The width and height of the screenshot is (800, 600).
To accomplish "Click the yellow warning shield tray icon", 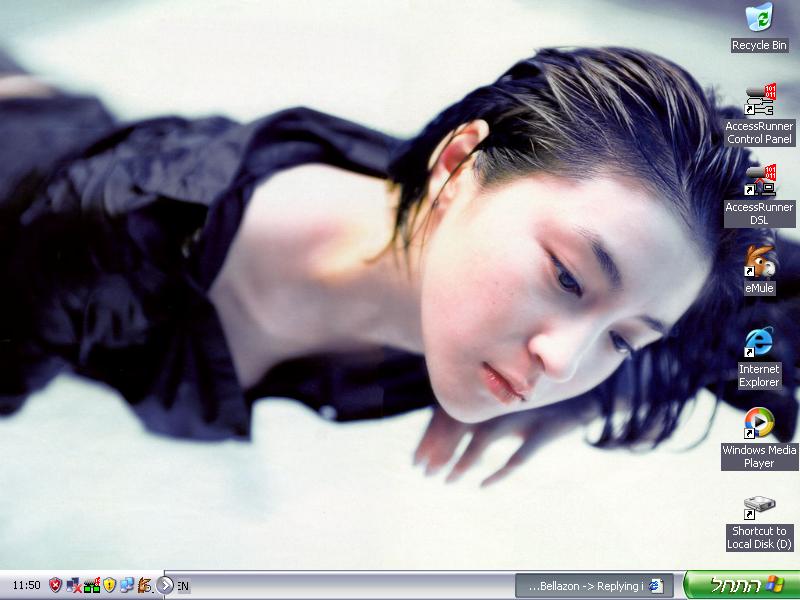I will [109, 585].
